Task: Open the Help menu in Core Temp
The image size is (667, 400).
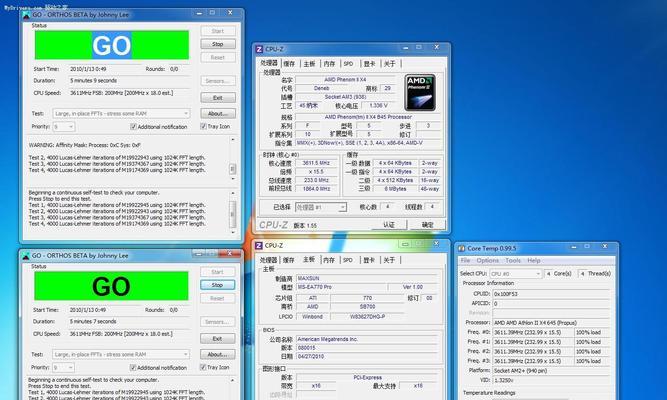Action: point(533,260)
